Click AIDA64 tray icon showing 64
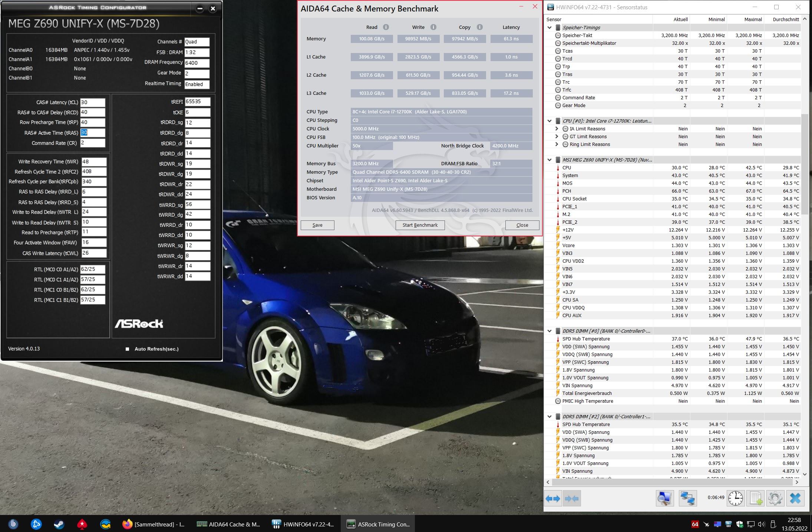 coord(695,524)
